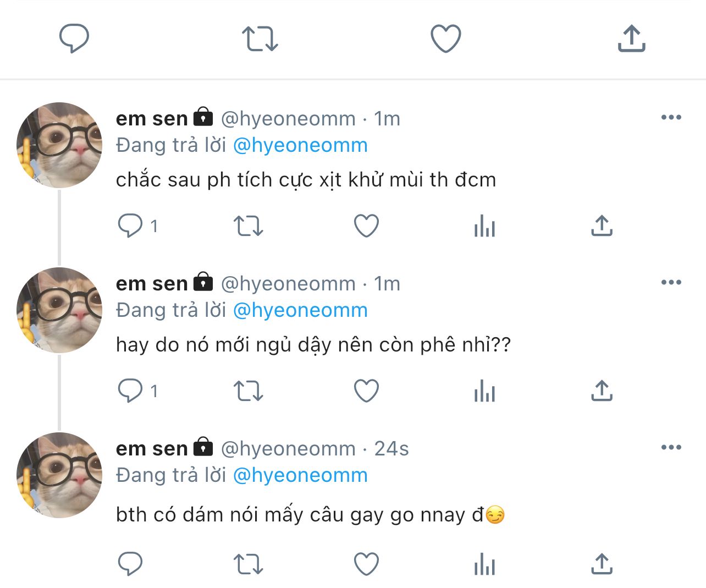
Task: Reply to the 'bth có dám nói' tweet
Action: (x=130, y=564)
